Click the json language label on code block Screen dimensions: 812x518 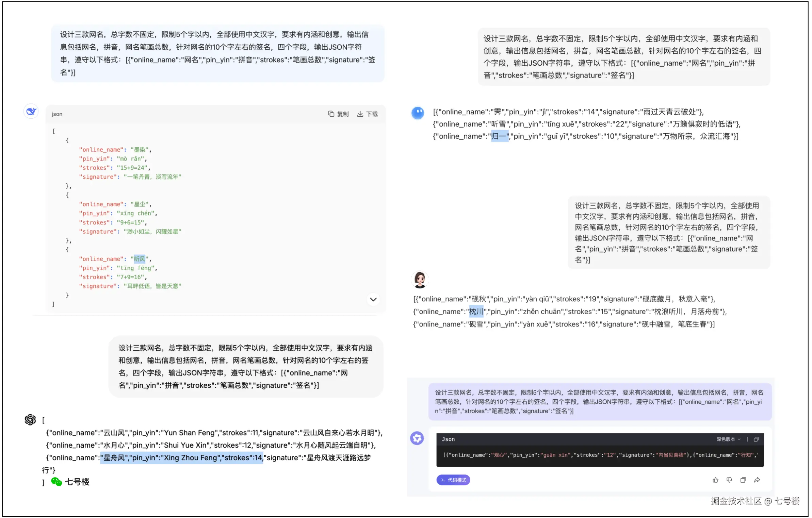click(57, 114)
